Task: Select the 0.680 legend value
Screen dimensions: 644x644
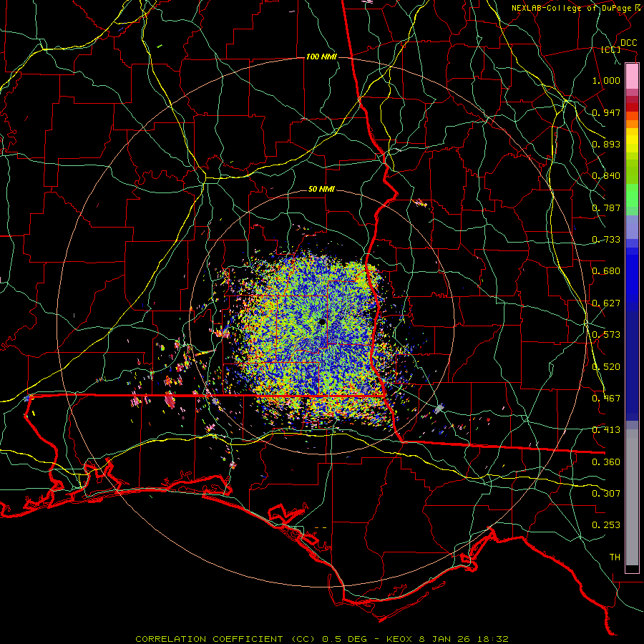Action: coord(606,271)
